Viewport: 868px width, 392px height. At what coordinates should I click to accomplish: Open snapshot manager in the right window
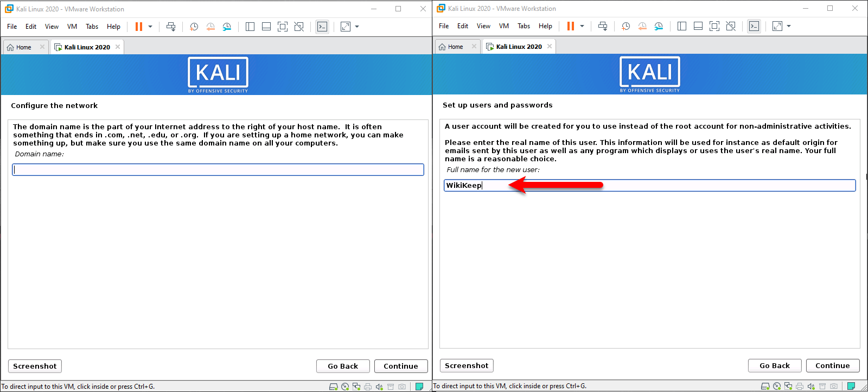pos(659,26)
